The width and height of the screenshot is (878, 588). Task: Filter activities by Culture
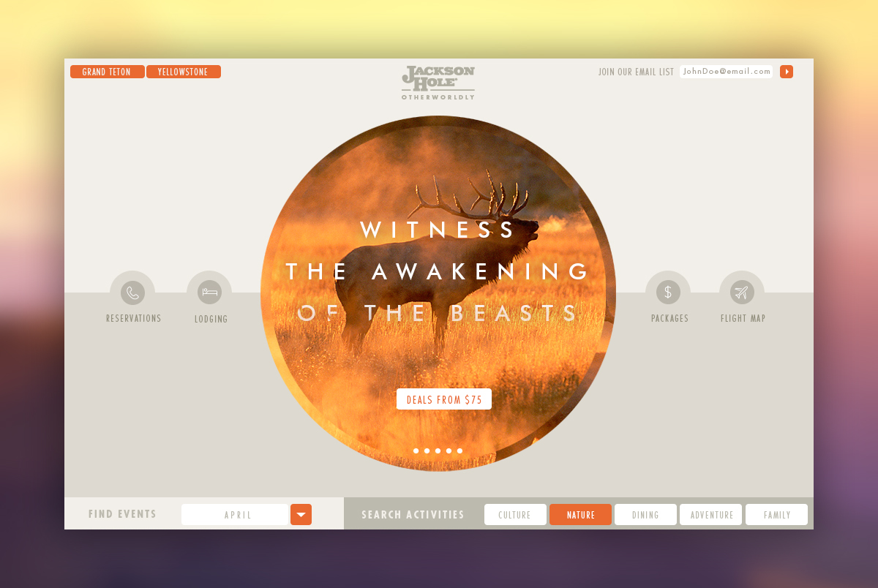tap(515, 515)
